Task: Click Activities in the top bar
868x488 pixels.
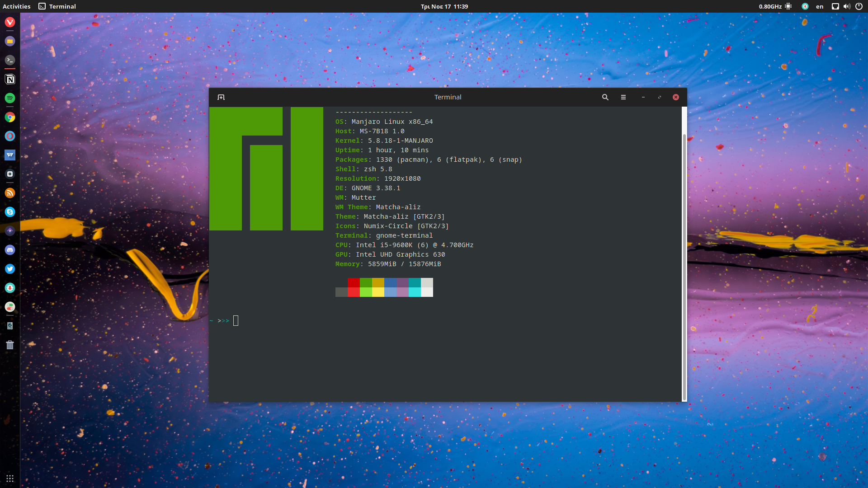Action: point(16,6)
